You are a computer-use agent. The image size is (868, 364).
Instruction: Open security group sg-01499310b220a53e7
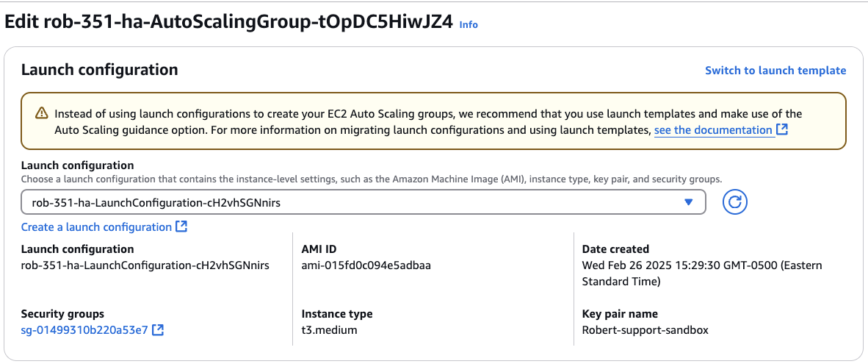point(84,330)
